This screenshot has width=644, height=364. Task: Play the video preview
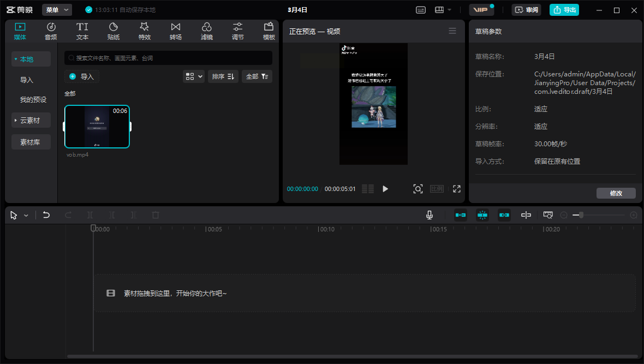[385, 189]
